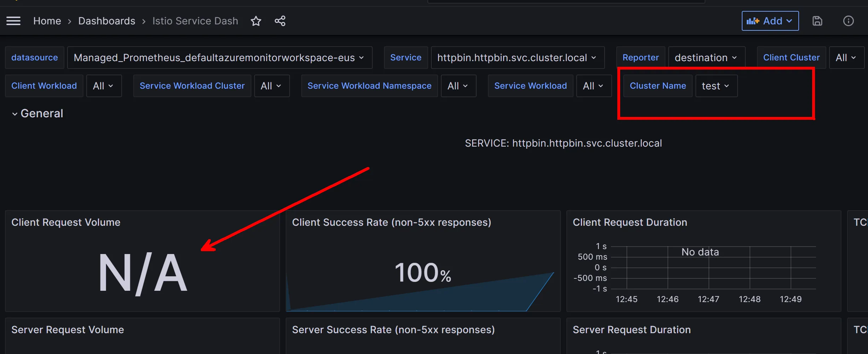Image resolution: width=868 pixels, height=354 pixels.
Task: Open the Service variable dropdown
Action: click(x=517, y=58)
